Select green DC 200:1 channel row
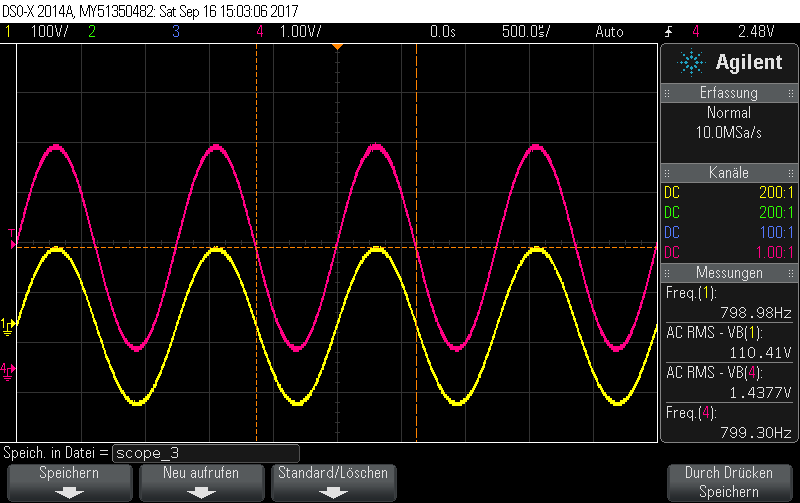Image resolution: width=800 pixels, height=503 pixels. (x=729, y=213)
